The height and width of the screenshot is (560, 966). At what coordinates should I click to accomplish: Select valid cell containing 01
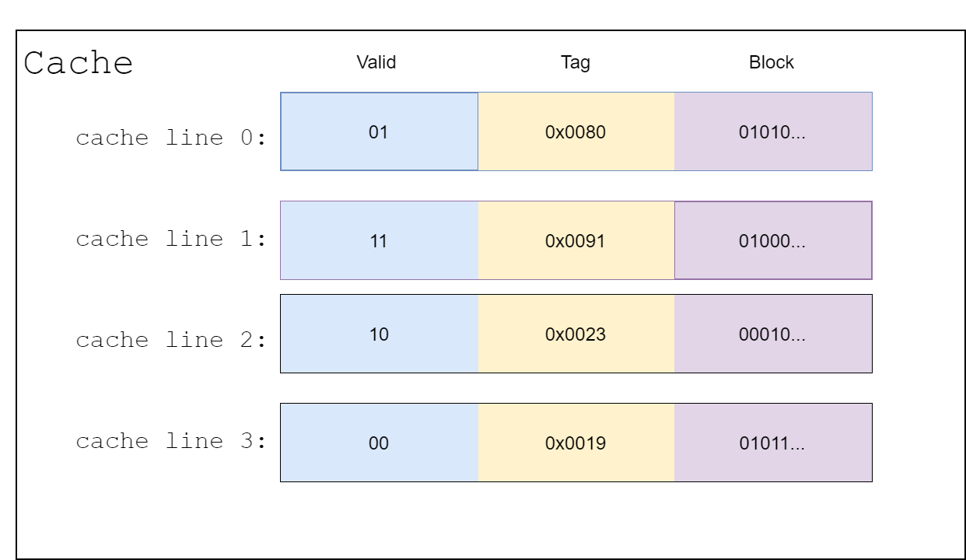click(380, 131)
